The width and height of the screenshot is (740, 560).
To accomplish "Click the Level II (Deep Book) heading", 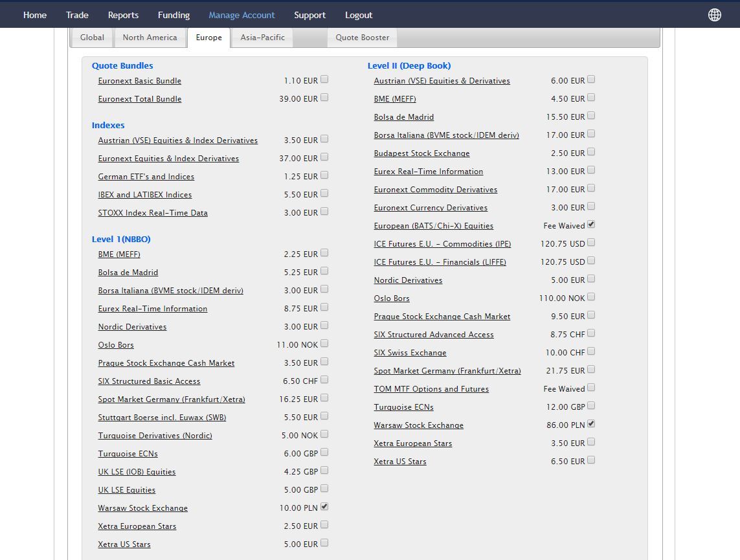I will pos(409,65).
